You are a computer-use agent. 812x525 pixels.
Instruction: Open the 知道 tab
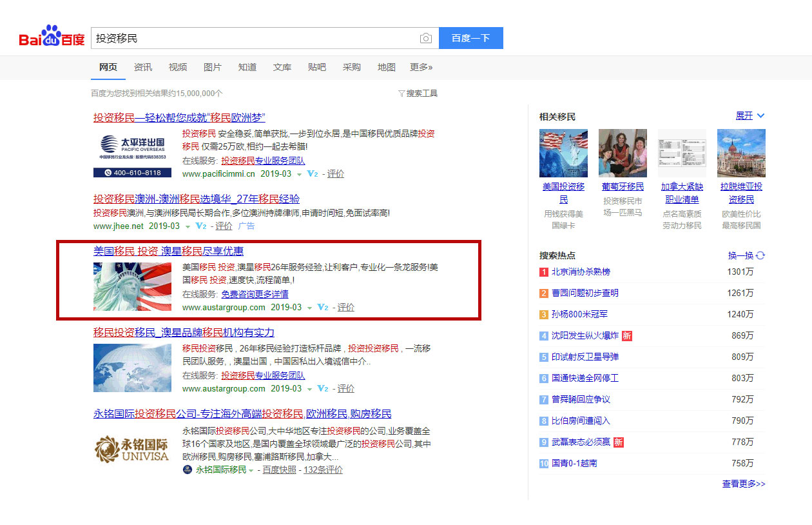coord(247,67)
